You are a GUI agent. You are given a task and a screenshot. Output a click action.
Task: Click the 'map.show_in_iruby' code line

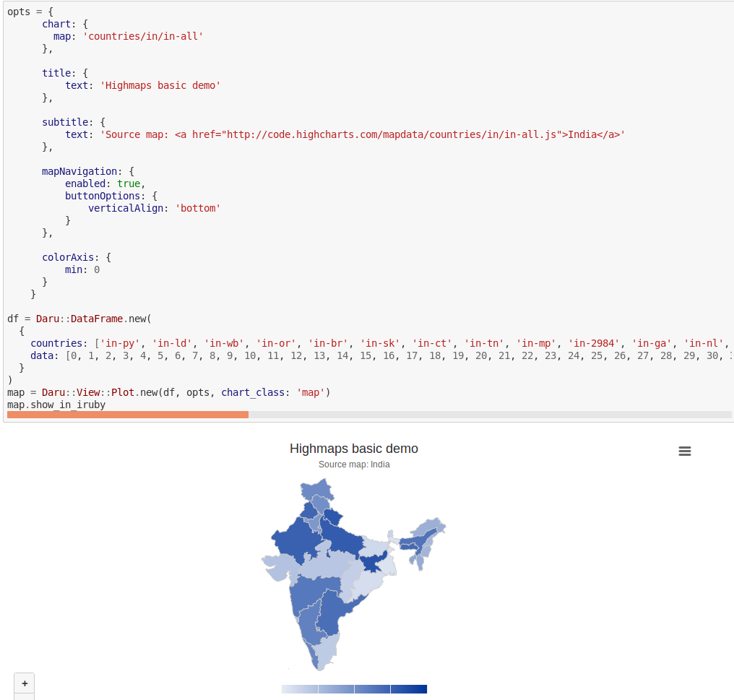click(56, 405)
